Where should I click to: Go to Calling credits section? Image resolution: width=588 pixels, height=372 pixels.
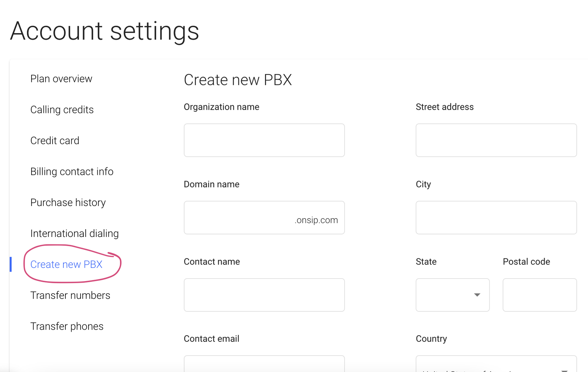(62, 110)
